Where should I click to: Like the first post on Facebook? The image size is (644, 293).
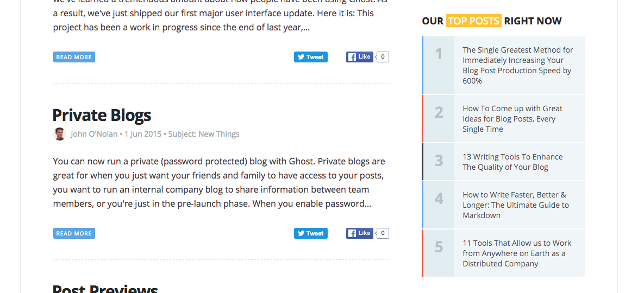360,57
